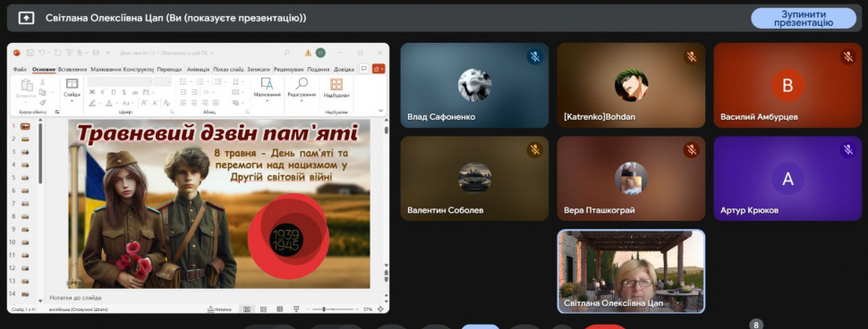Switch to the Рецензування tab
This screenshot has width=868, height=329.
[288, 70]
